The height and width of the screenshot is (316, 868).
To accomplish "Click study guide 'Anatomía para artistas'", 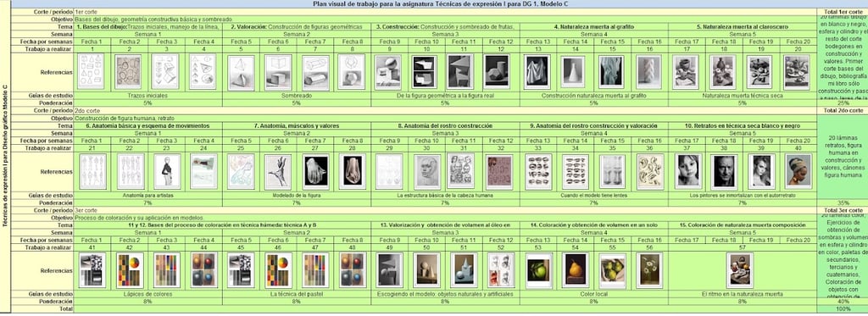I will (x=147, y=196).
